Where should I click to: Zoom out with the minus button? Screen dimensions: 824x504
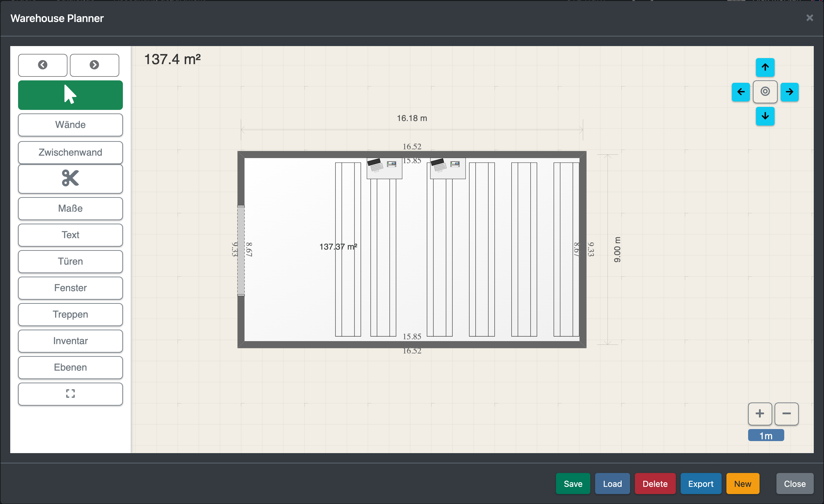[x=787, y=414]
